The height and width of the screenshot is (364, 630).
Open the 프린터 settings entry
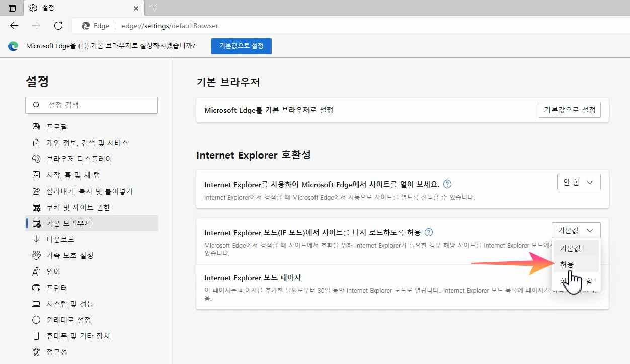(92, 288)
